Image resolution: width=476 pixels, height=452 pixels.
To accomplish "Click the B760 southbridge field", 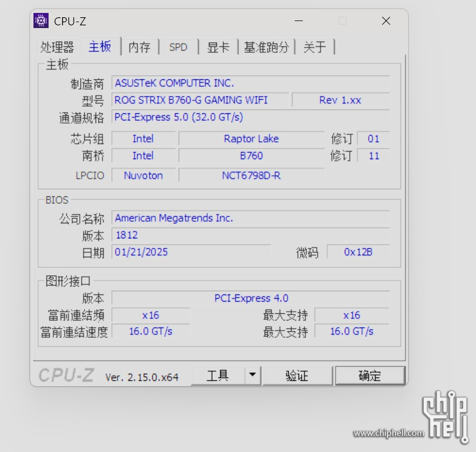I will point(251,156).
